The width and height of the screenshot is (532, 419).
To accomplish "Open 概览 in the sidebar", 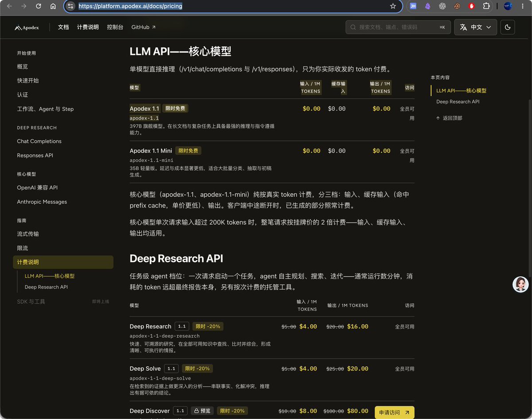I will [x=23, y=67].
